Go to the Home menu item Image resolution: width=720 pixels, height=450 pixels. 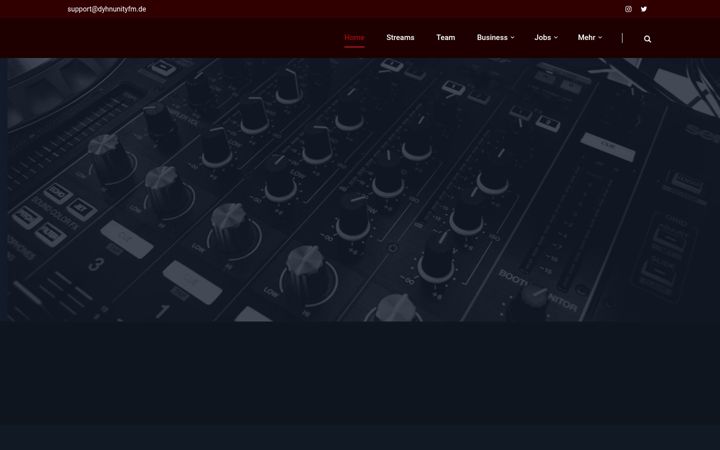tap(354, 38)
